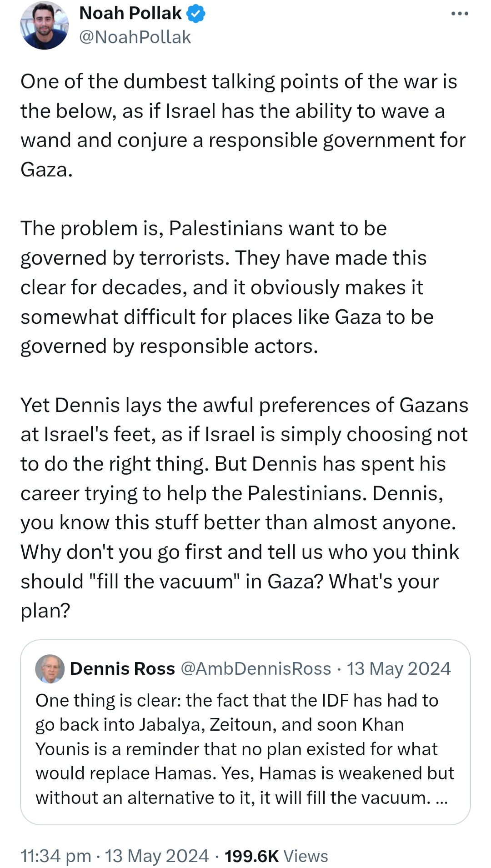Expand the quoted tweet's trailing ellipsis

441,798
